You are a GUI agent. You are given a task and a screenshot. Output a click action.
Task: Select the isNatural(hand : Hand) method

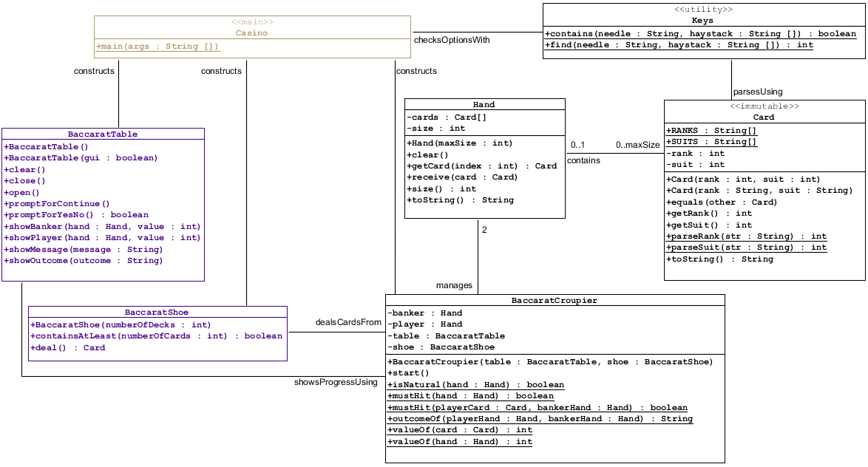click(475, 385)
